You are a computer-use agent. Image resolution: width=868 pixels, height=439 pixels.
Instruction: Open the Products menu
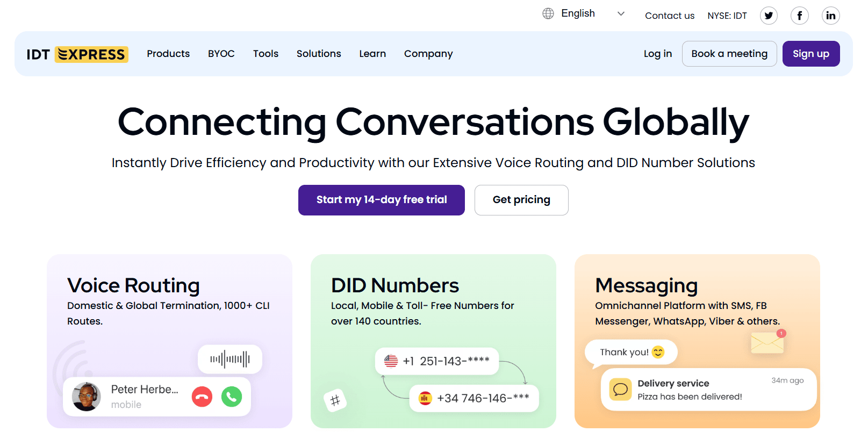coord(168,54)
